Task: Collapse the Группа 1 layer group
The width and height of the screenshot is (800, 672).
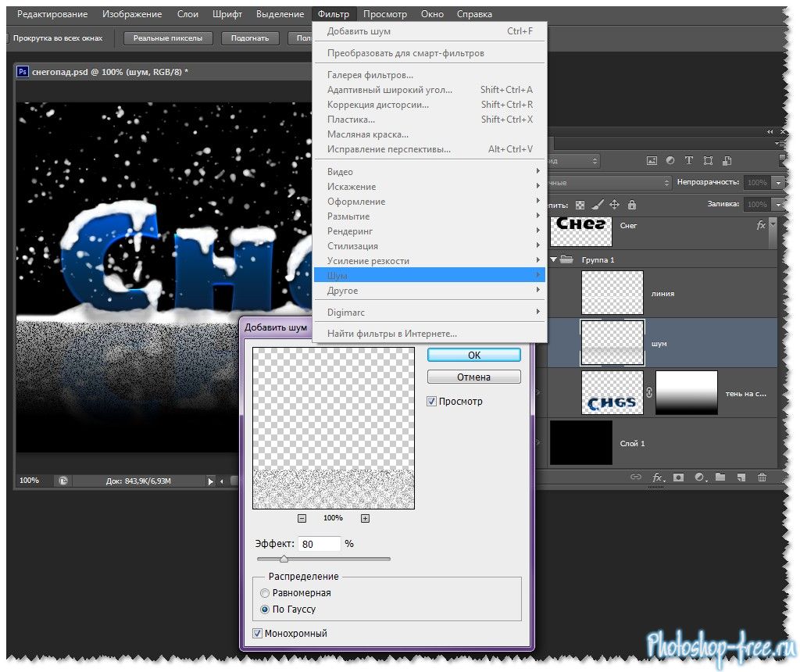Action: tap(554, 259)
